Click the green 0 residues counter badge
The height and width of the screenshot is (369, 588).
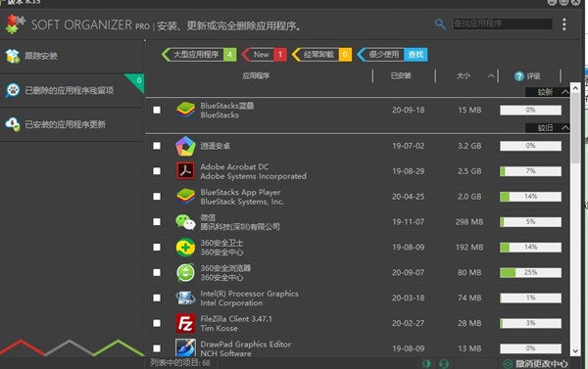[136, 81]
